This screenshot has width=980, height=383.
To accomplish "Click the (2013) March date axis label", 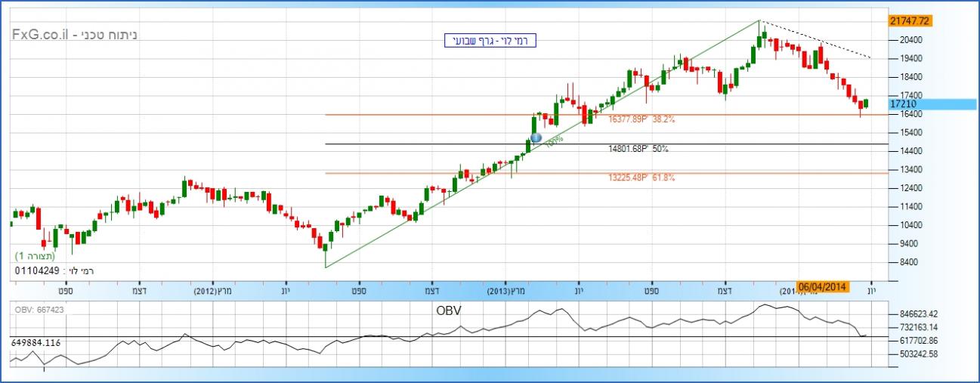I will [505, 290].
